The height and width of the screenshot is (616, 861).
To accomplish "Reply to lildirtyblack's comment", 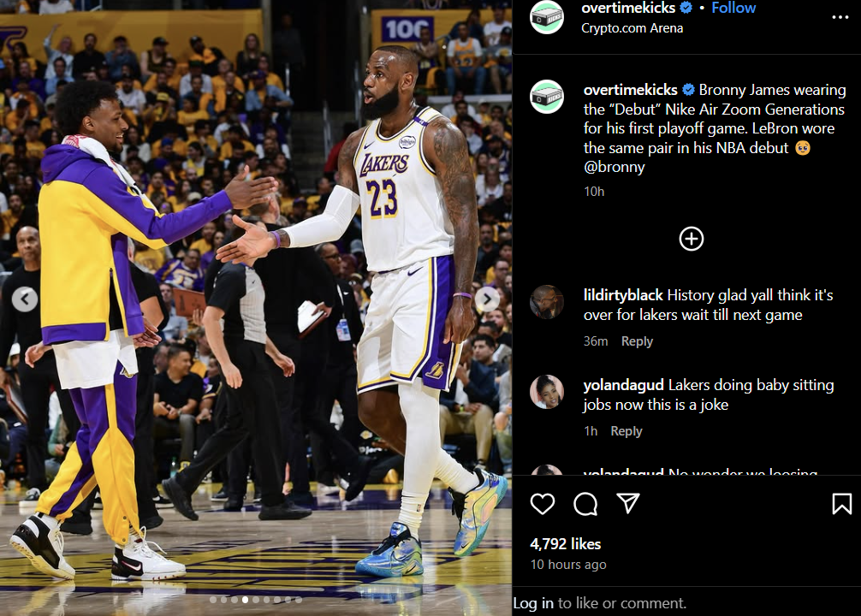I will (x=637, y=341).
